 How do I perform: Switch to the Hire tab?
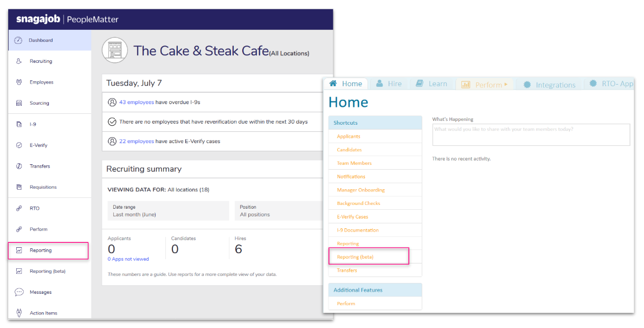pyautogui.click(x=389, y=83)
